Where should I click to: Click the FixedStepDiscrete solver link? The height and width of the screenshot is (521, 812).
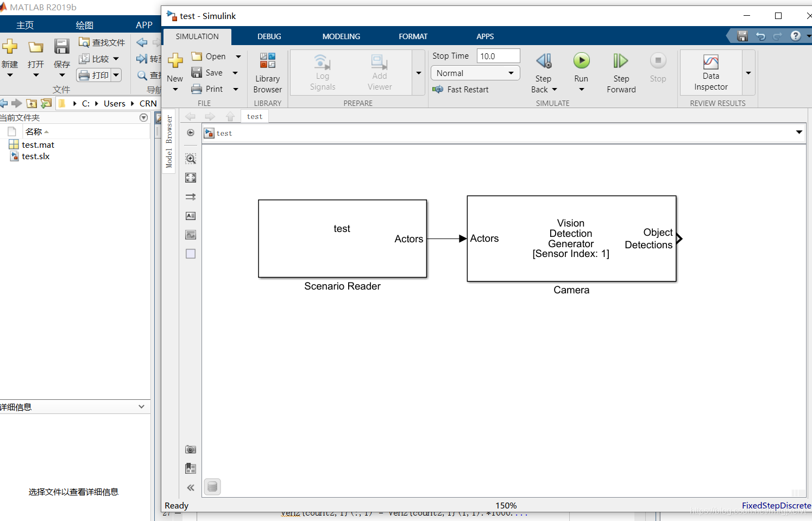click(x=776, y=505)
